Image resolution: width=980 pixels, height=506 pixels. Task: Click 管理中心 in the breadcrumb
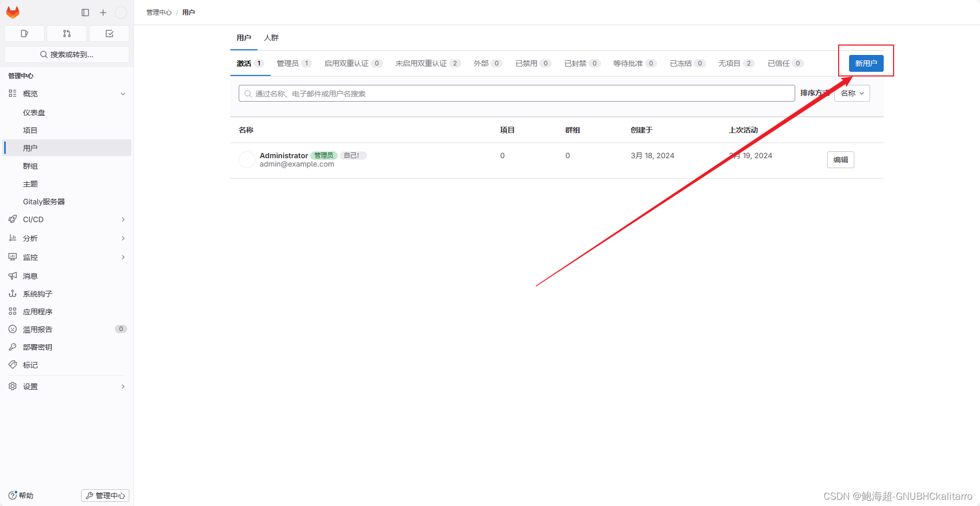159,13
